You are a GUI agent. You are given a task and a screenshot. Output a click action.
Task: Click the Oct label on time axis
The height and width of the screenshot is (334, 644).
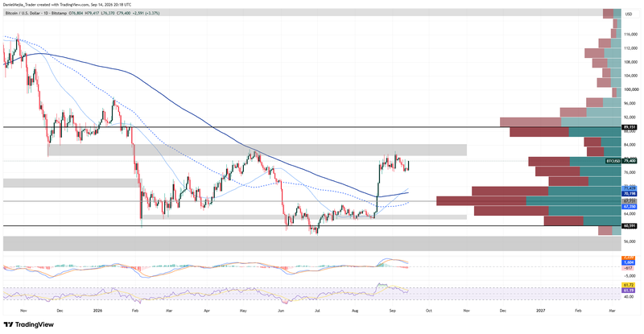(x=429, y=311)
